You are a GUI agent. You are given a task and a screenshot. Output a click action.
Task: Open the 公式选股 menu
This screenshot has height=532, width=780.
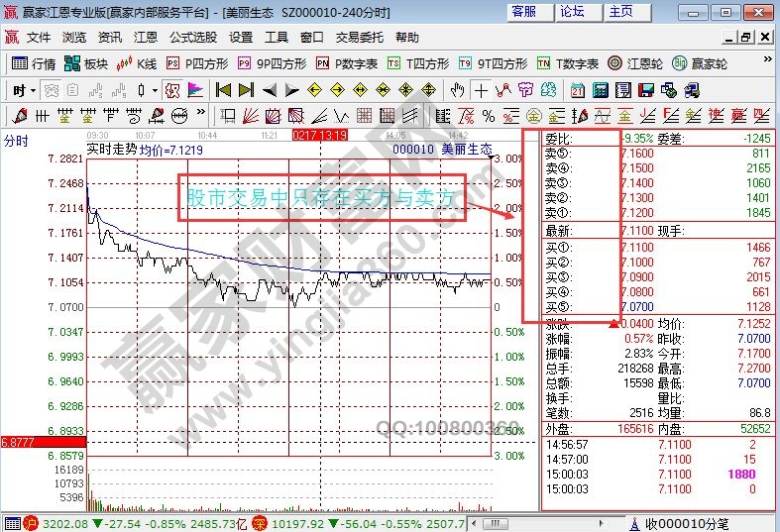[193, 38]
